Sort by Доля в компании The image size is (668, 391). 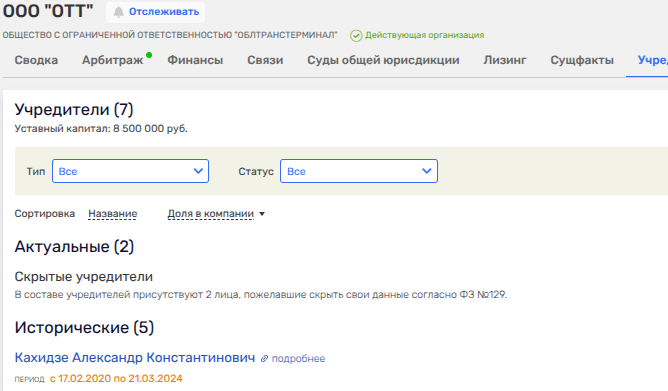(210, 214)
